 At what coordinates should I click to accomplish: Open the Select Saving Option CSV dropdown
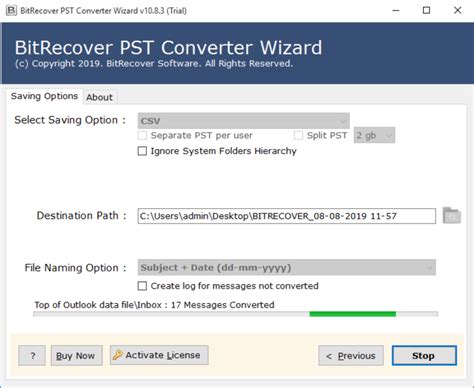click(x=244, y=121)
